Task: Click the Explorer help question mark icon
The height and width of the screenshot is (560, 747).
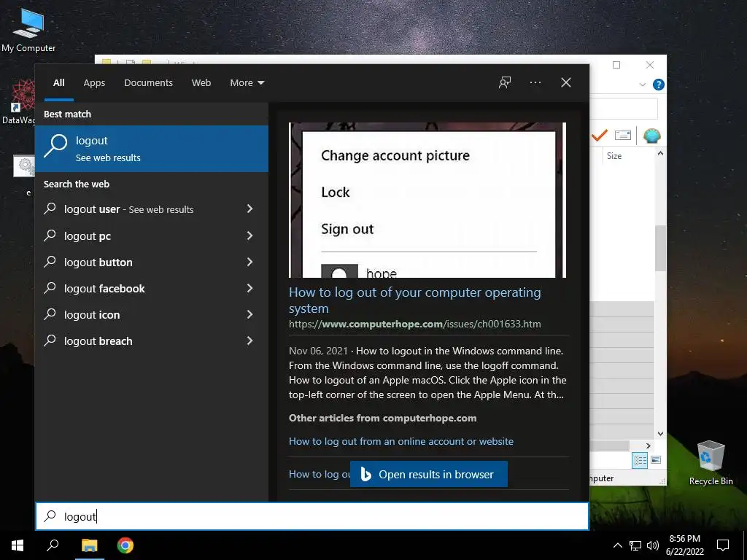Action: (x=659, y=85)
